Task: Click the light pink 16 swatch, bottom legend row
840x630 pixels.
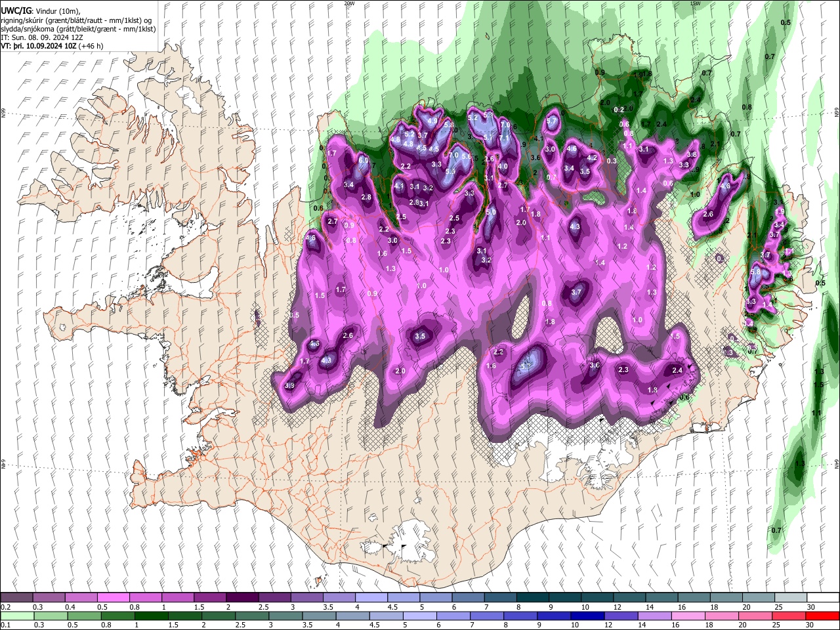Action: 688,616
